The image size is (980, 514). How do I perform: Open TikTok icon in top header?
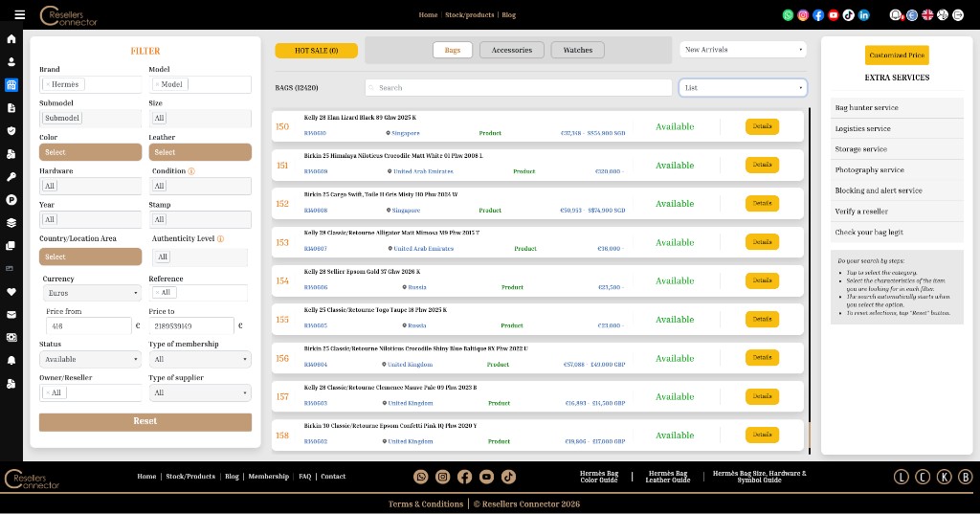click(x=849, y=15)
